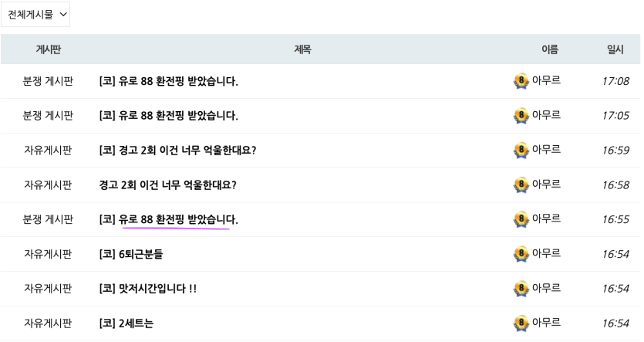Open the [코] 경고 2회 이건 너무 억울한대요? post
The height and width of the screenshot is (342, 644).
(177, 150)
